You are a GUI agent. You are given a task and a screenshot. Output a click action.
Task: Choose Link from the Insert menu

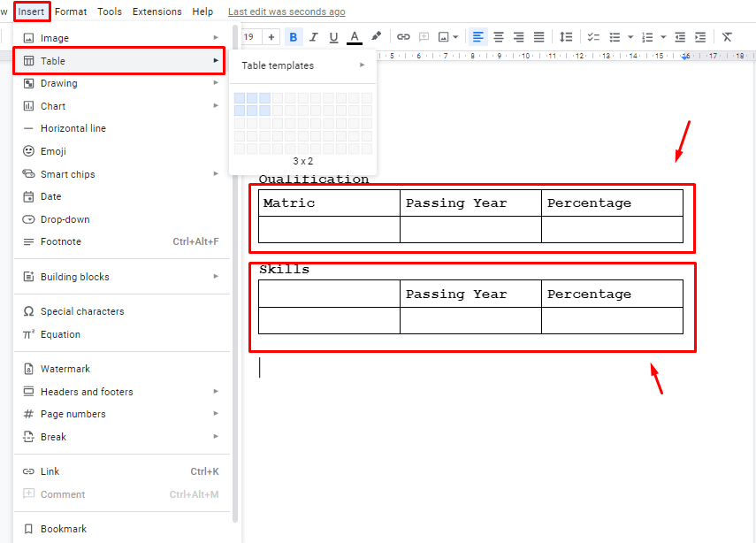tap(121, 471)
